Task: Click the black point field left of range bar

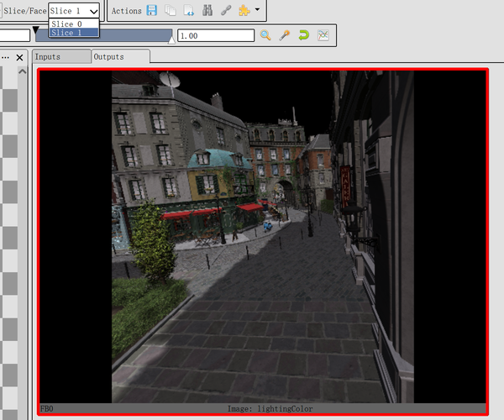Action: 15,35
